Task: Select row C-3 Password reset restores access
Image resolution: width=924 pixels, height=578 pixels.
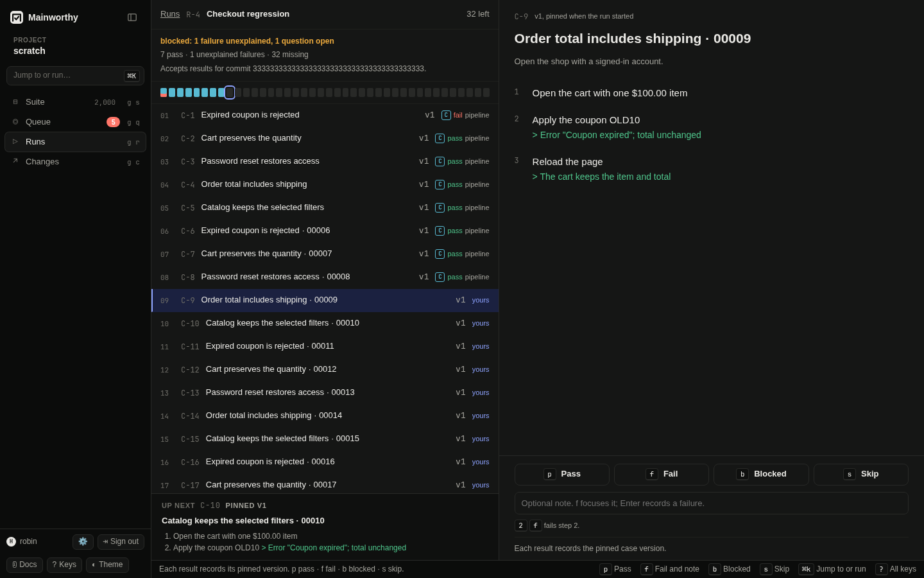Action: click(325, 162)
